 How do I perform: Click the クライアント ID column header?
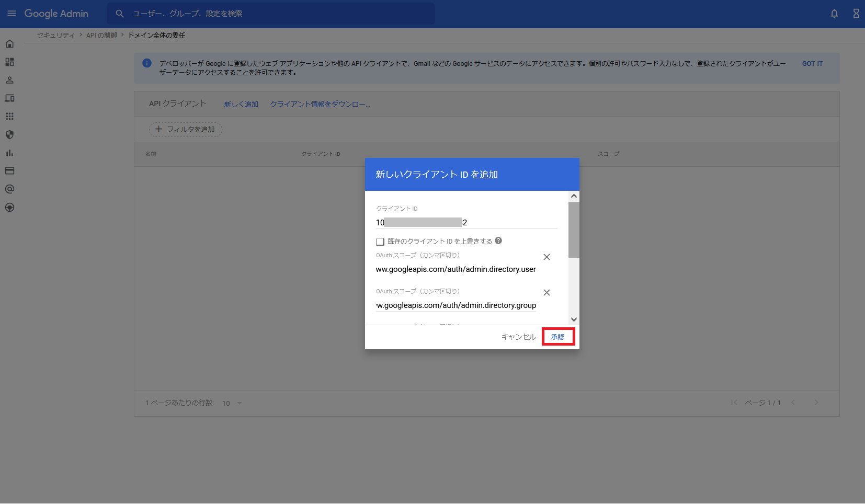(321, 154)
